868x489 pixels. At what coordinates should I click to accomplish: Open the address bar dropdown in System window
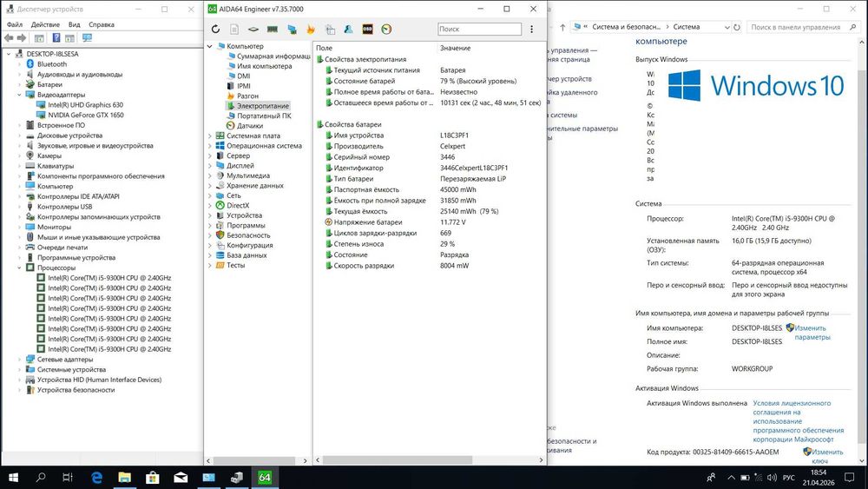[727, 27]
